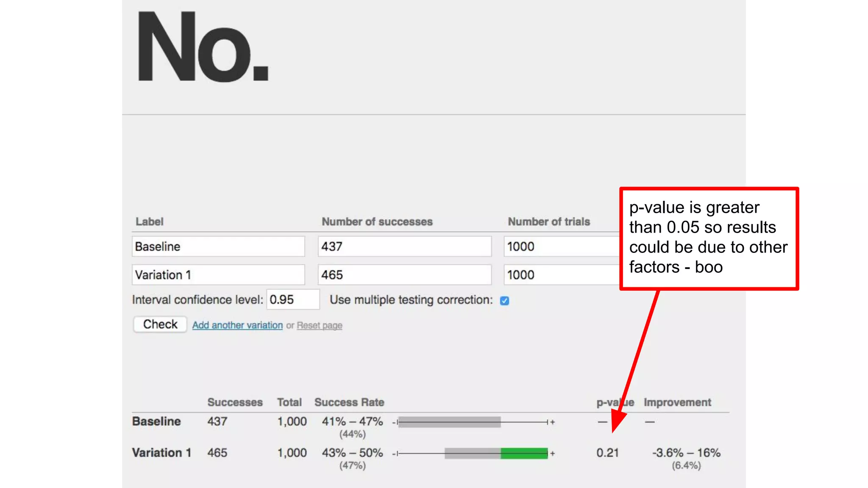Select the successes field containing 437

point(405,247)
